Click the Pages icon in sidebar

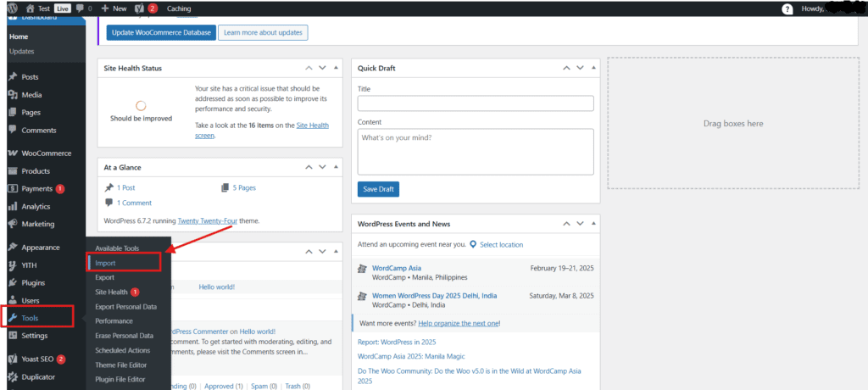click(13, 113)
